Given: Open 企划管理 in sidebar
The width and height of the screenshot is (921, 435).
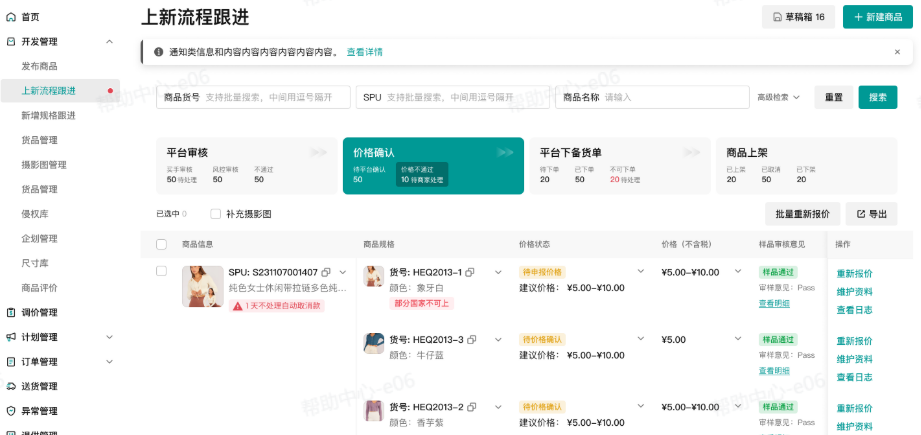Looking at the screenshot, I should [x=39, y=239].
